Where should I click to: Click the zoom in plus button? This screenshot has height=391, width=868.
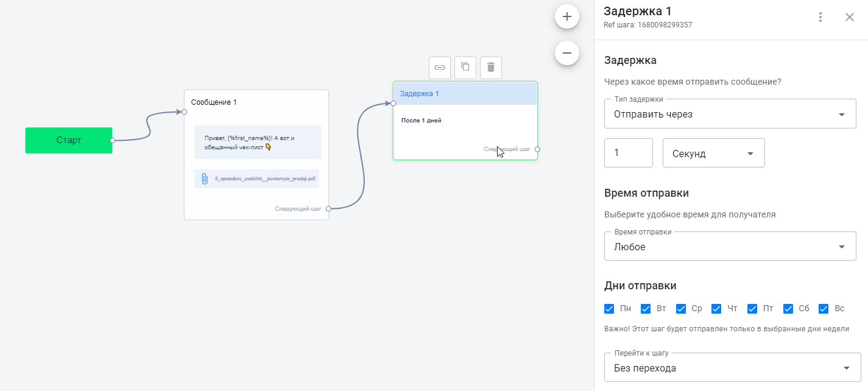[x=566, y=16]
